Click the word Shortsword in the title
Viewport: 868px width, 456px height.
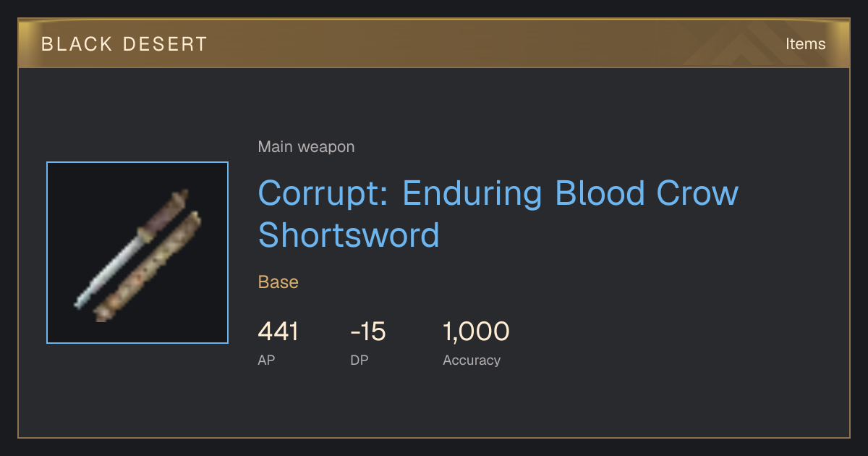pos(349,235)
